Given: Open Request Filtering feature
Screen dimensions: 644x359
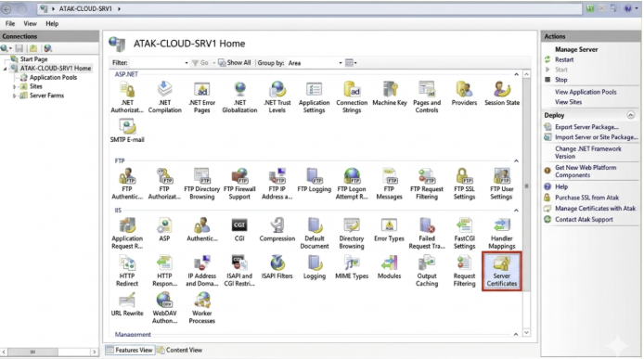Looking at the screenshot, I should pos(464,271).
